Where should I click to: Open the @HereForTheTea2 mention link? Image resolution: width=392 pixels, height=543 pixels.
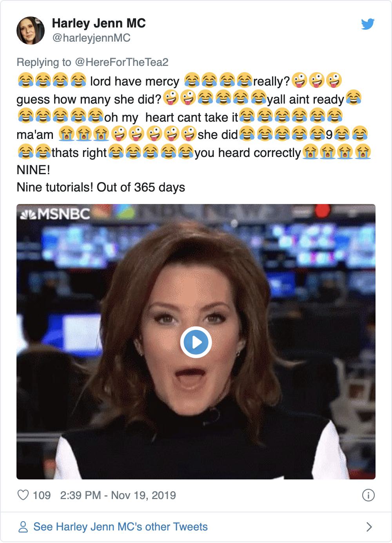(x=122, y=62)
